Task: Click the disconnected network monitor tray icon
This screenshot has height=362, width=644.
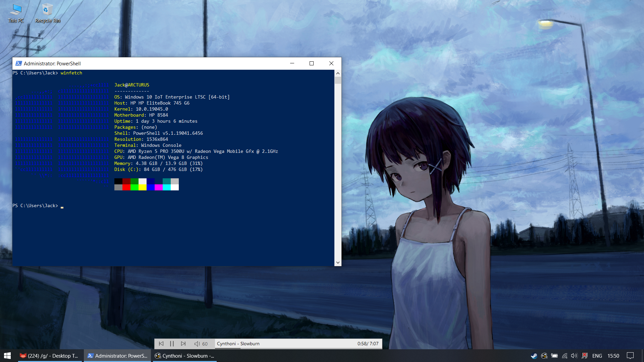Action: pos(585,356)
